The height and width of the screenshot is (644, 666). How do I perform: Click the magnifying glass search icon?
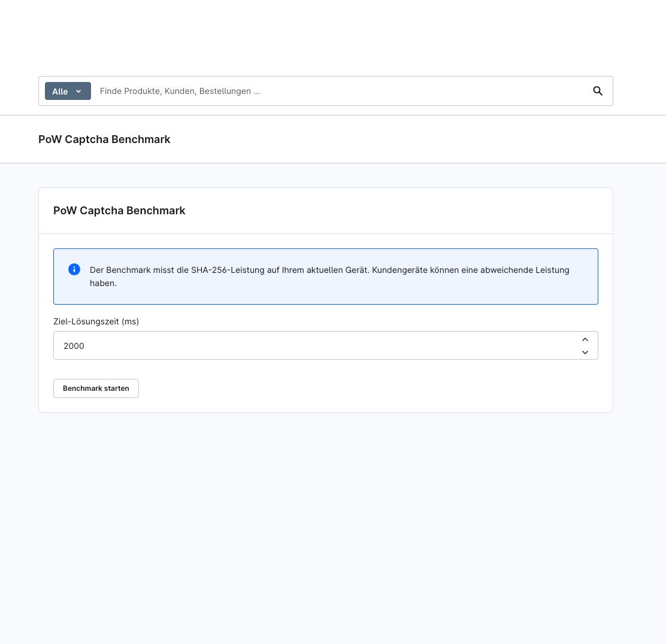coord(598,91)
